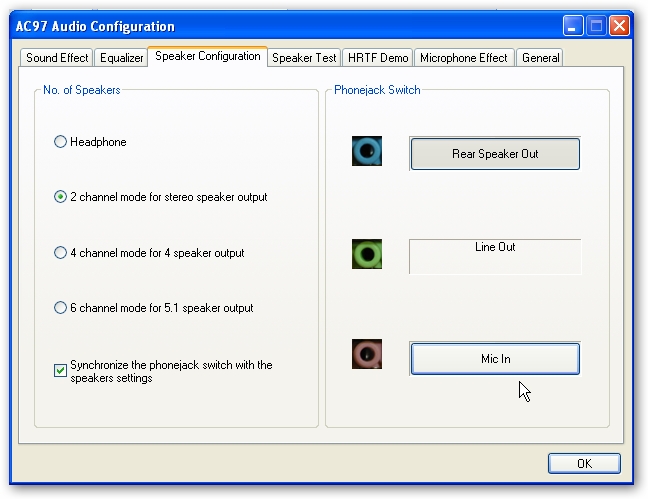
Task: Open the Sound Effect tab
Action: pyautogui.click(x=57, y=58)
